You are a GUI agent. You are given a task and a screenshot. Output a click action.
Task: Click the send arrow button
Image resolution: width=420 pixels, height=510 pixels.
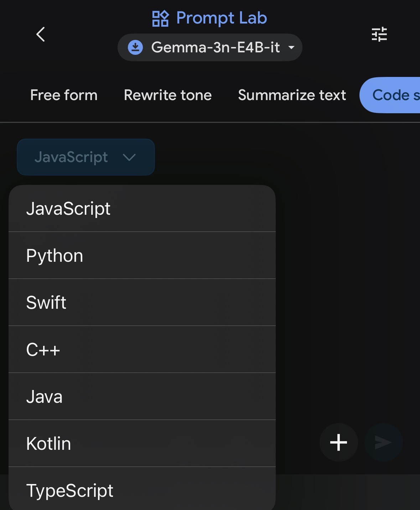(383, 442)
